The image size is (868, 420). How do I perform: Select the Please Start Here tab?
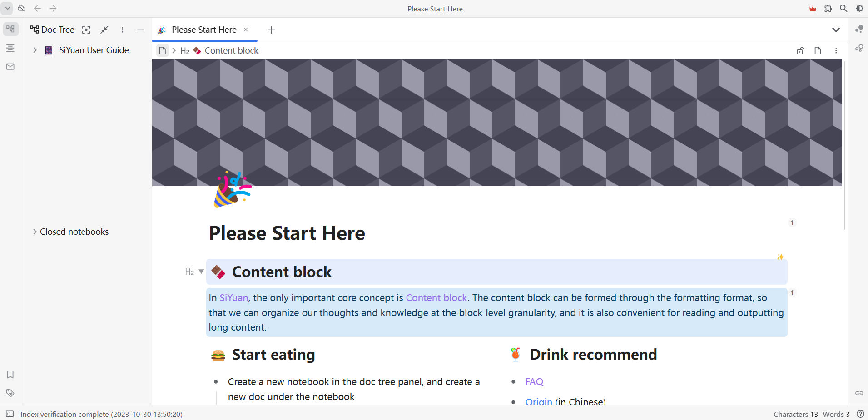pos(204,30)
